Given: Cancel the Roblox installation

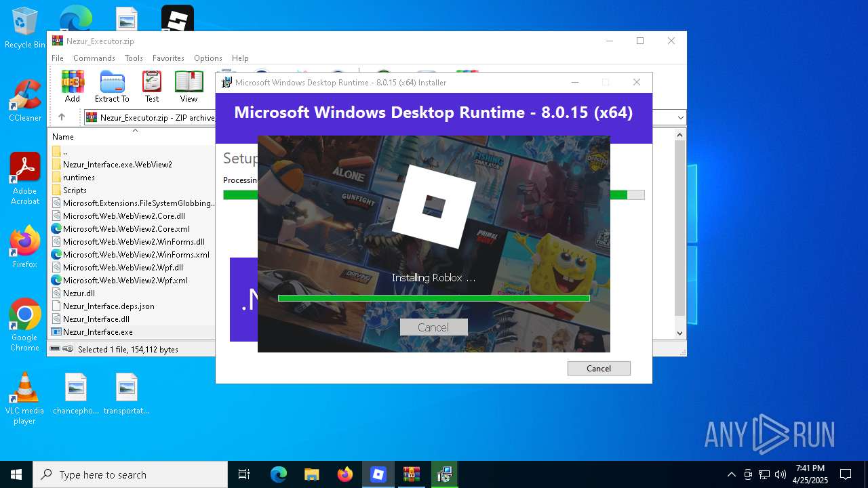Looking at the screenshot, I should coord(433,327).
